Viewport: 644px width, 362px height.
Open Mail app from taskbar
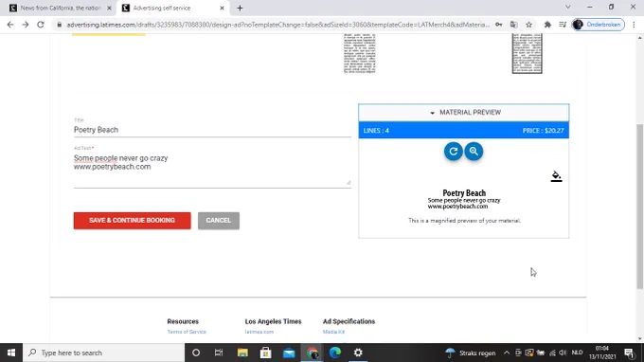(x=289, y=353)
